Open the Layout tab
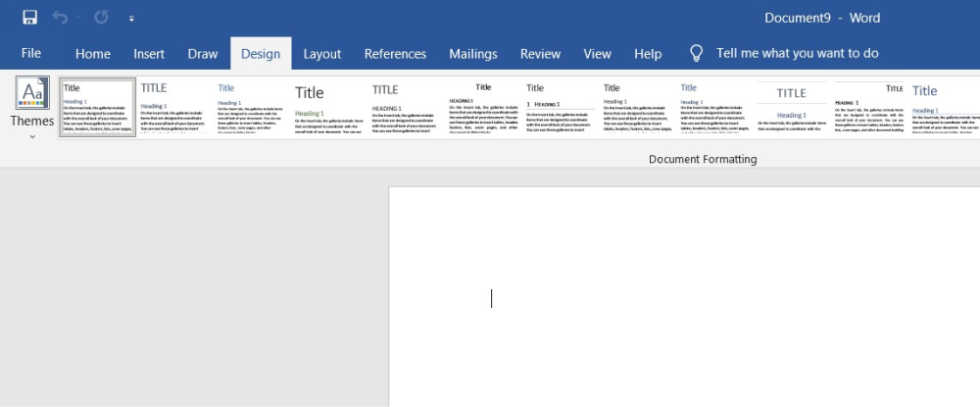Screen dimensions: 980x407 point(322,54)
